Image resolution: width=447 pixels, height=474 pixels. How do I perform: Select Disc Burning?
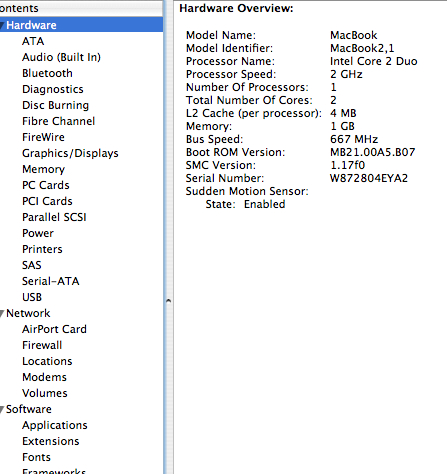(x=55, y=105)
